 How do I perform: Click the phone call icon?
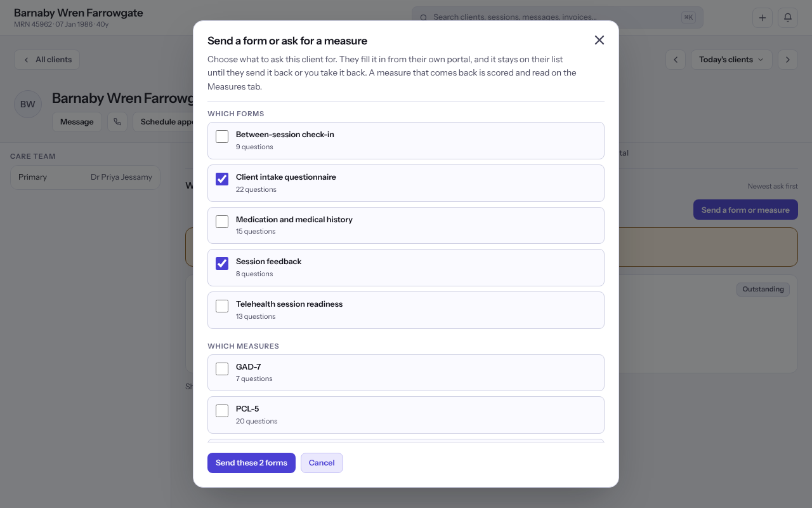(x=117, y=122)
